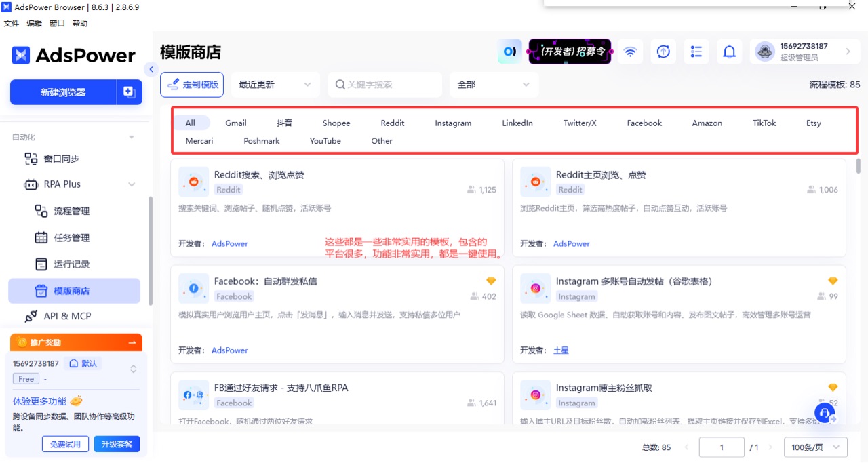868x463 pixels.
Task: Select the Facebook category tab
Action: point(644,123)
